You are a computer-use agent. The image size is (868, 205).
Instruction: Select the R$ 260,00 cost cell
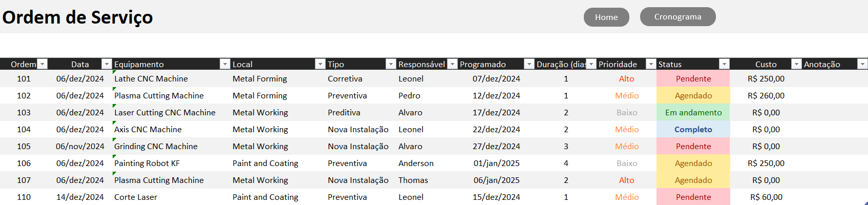pos(766,96)
